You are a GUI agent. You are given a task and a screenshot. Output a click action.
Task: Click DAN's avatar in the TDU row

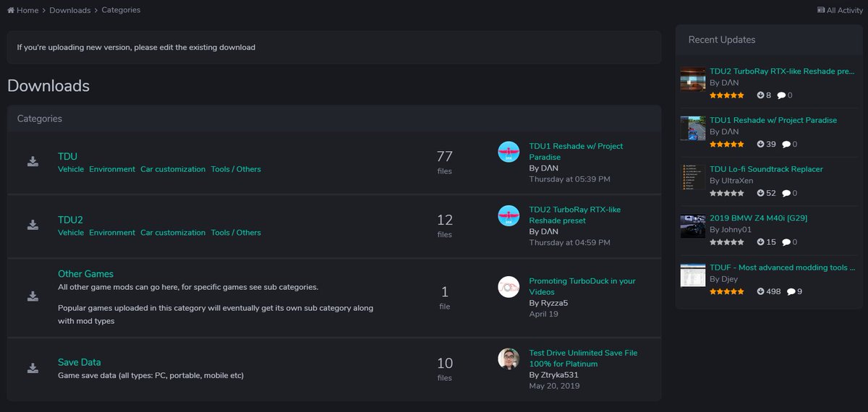(509, 152)
